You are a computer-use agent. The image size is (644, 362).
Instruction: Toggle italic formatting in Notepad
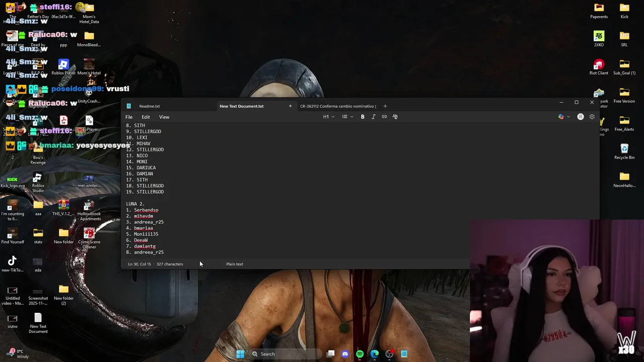pyautogui.click(x=373, y=117)
